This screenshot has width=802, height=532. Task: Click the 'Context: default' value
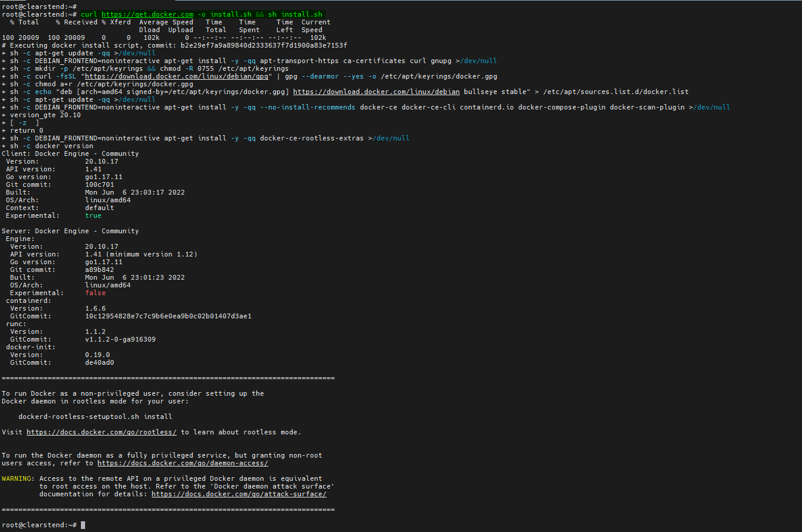[x=99, y=208]
